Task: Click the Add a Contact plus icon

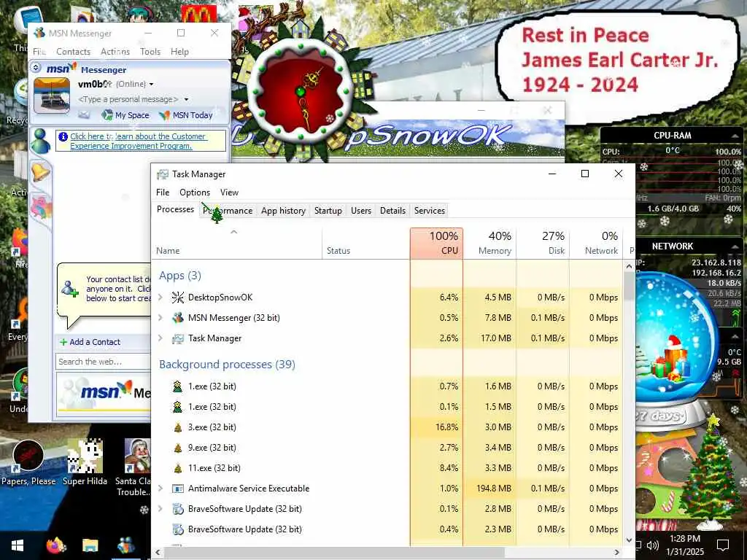Action: 63,342
